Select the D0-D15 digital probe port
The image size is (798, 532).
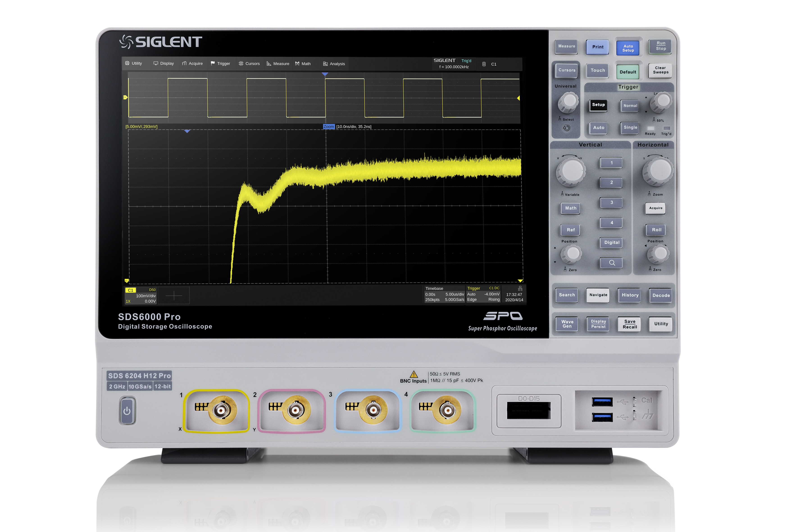529,411
